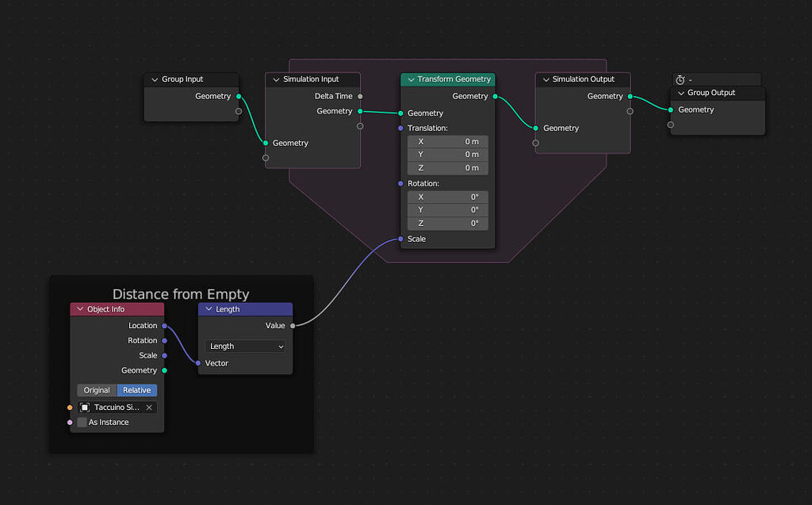Open the Length operation dropdown
This screenshot has width=812, height=505.
pos(245,346)
